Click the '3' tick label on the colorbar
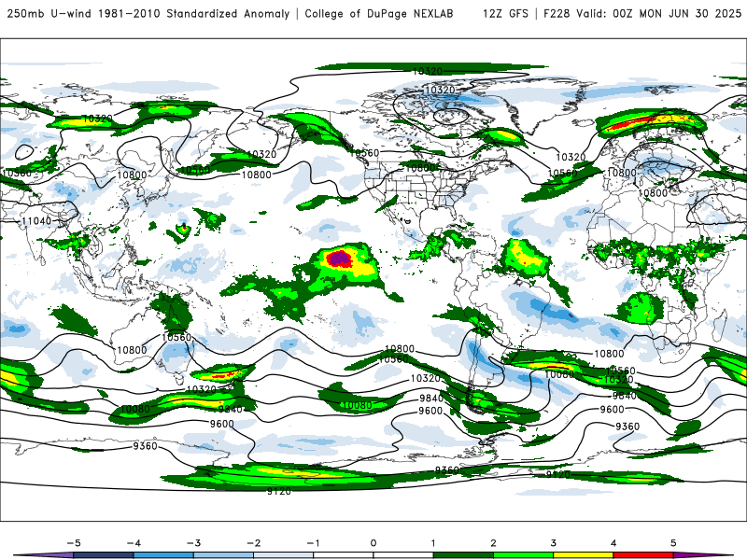Screen dimensions: 747x560 tap(553, 543)
